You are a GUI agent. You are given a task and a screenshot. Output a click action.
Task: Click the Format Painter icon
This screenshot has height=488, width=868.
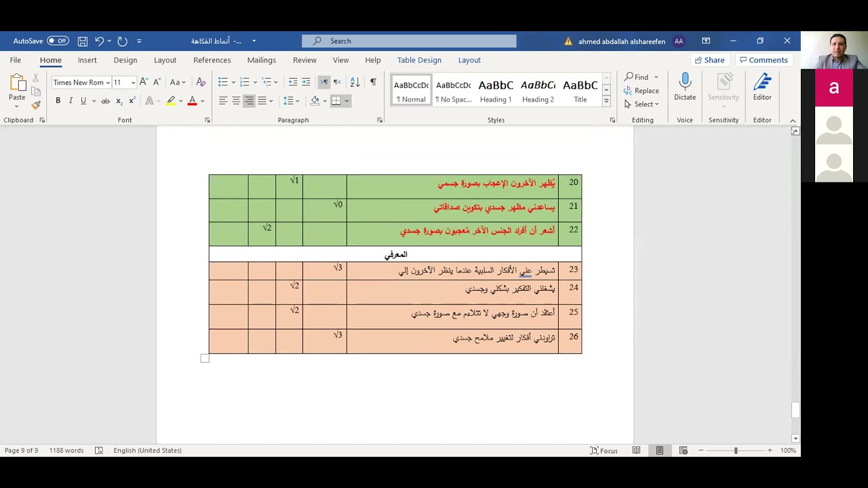[x=36, y=105]
